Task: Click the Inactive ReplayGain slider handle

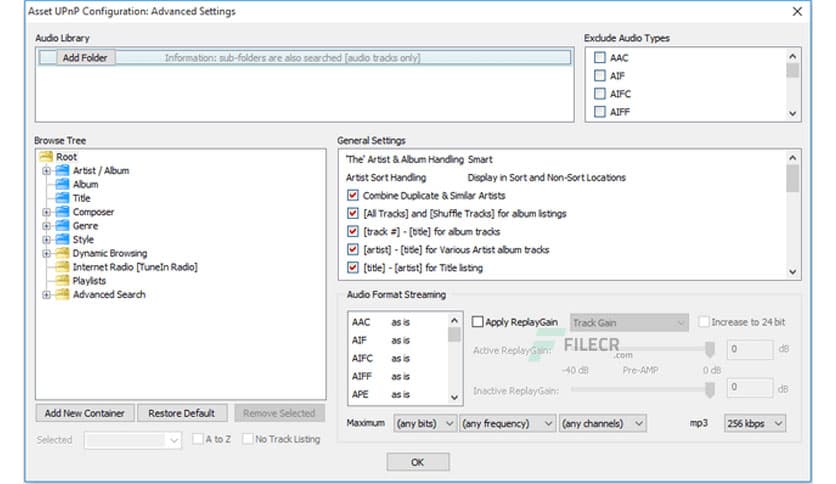Action: point(710,390)
